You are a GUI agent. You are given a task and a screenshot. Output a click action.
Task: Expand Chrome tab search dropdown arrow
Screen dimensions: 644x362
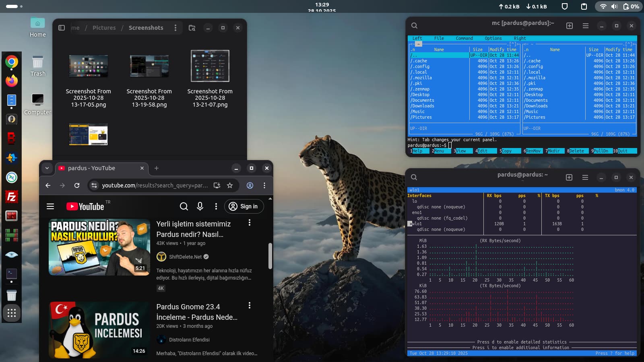click(x=47, y=168)
